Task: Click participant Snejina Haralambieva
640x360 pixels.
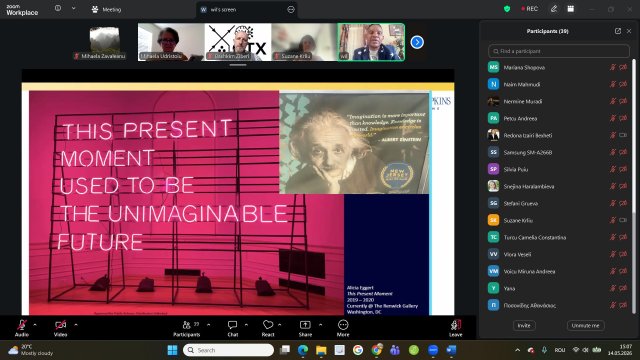Action: [x=558, y=186]
